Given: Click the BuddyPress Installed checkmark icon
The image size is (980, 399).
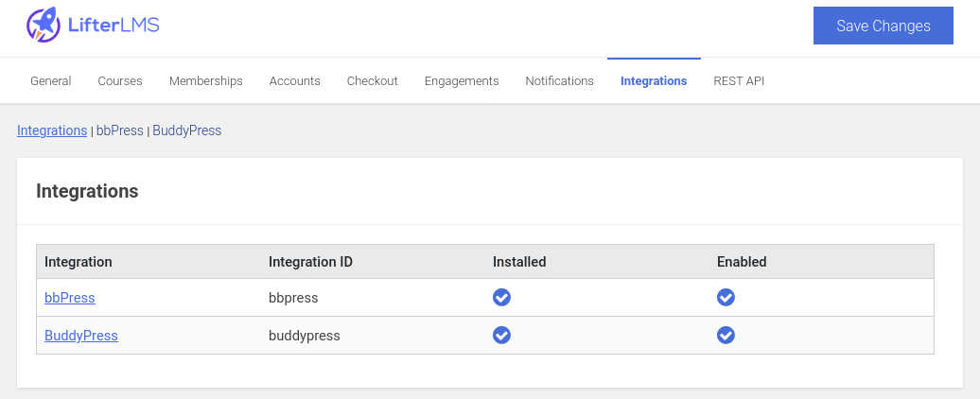Looking at the screenshot, I should click(x=501, y=335).
